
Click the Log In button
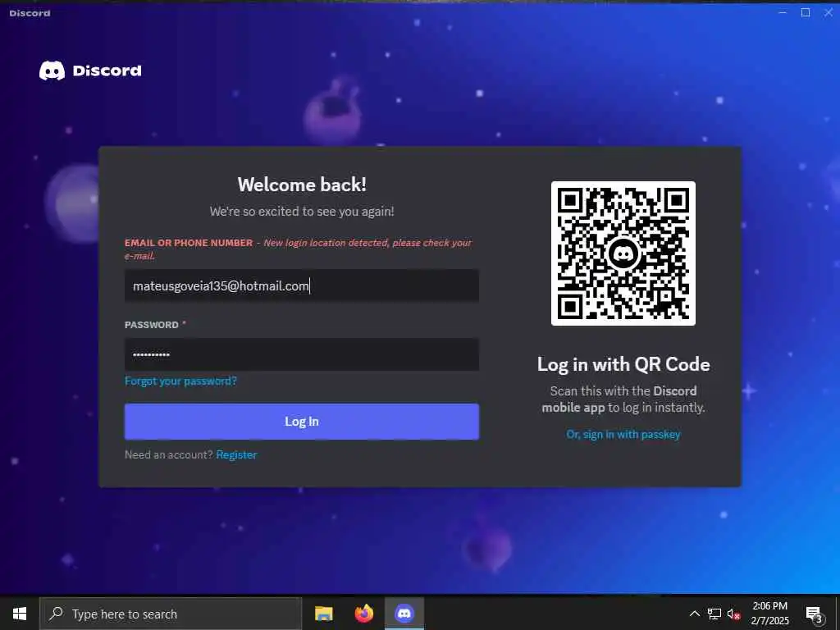coord(302,422)
